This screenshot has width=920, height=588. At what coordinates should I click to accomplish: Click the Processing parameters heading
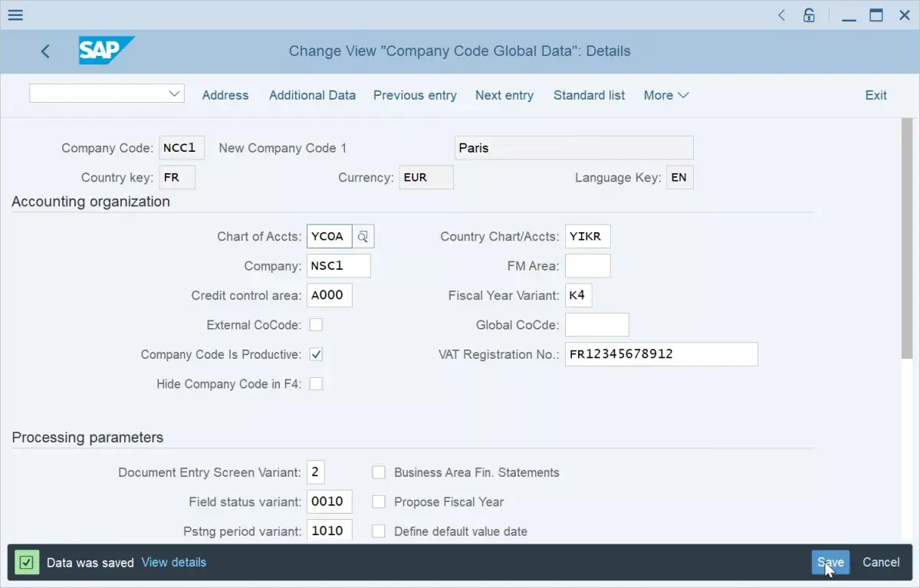(87, 438)
